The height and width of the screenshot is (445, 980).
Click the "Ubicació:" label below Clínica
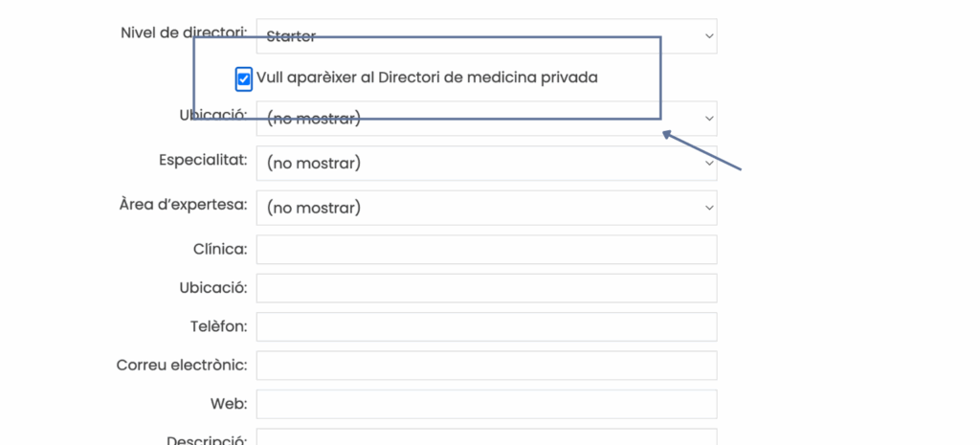point(212,287)
